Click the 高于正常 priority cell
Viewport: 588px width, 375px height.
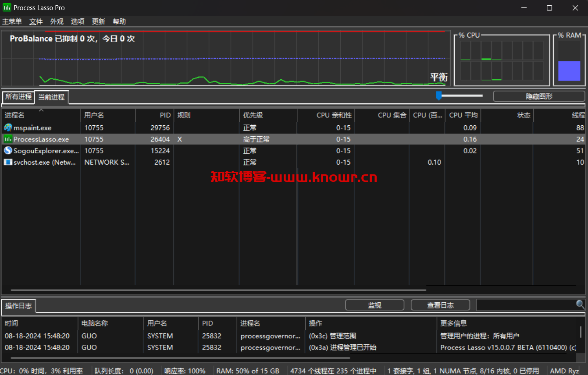click(x=257, y=139)
